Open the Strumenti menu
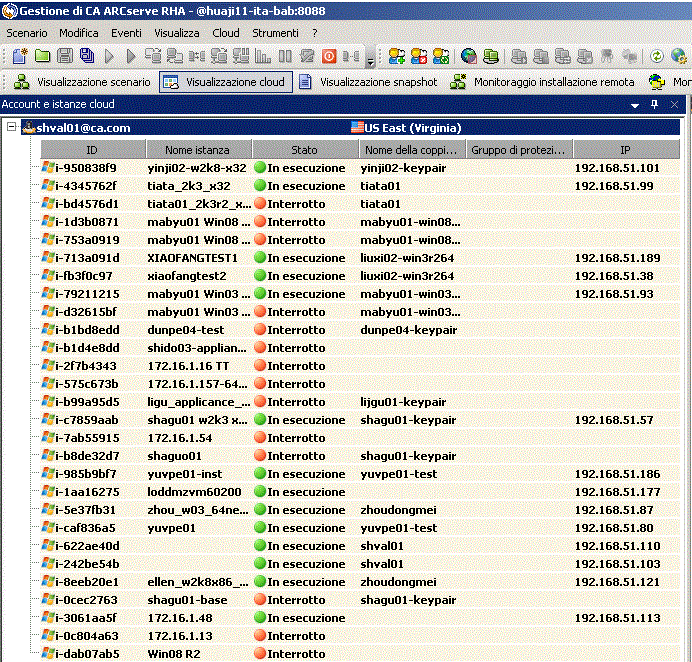This screenshot has height=662, width=692. [275, 33]
